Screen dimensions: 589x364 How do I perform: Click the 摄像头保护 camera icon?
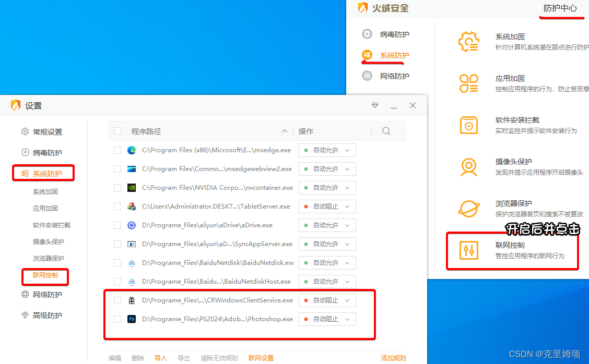point(468,167)
